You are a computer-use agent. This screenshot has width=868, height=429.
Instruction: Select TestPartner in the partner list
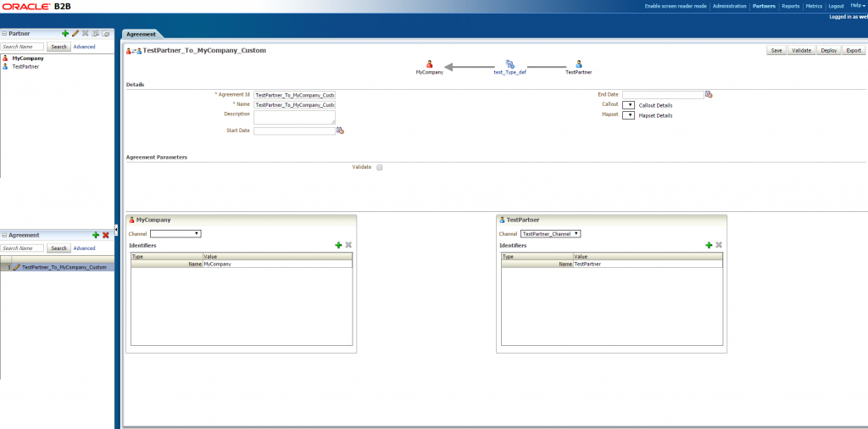point(25,66)
